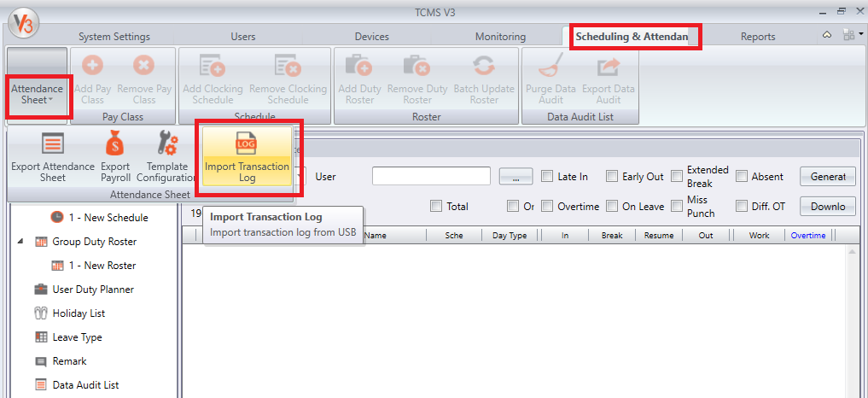This screenshot has height=398, width=868.
Task: Select Import Transaction Log
Action: (247, 157)
